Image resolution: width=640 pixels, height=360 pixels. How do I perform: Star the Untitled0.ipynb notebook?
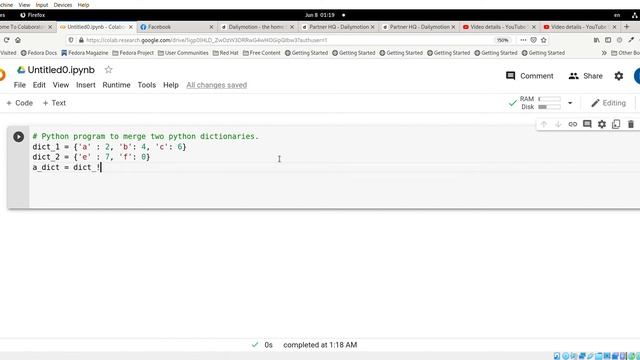tap(108, 70)
